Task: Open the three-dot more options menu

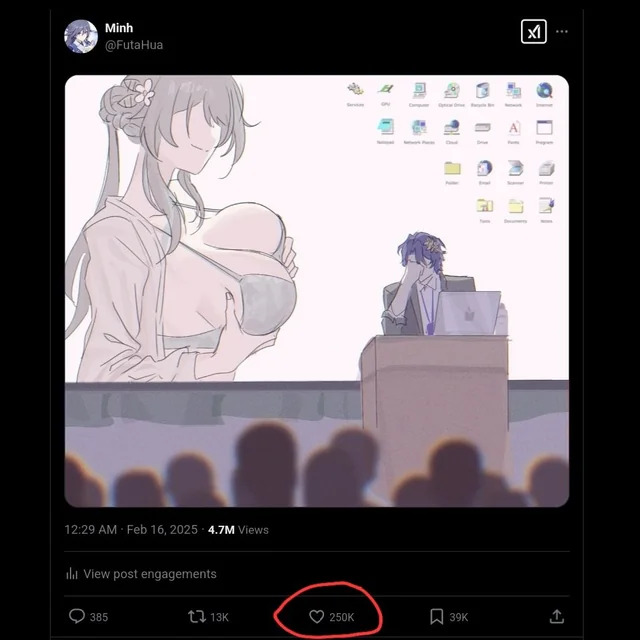Action: pos(562,31)
